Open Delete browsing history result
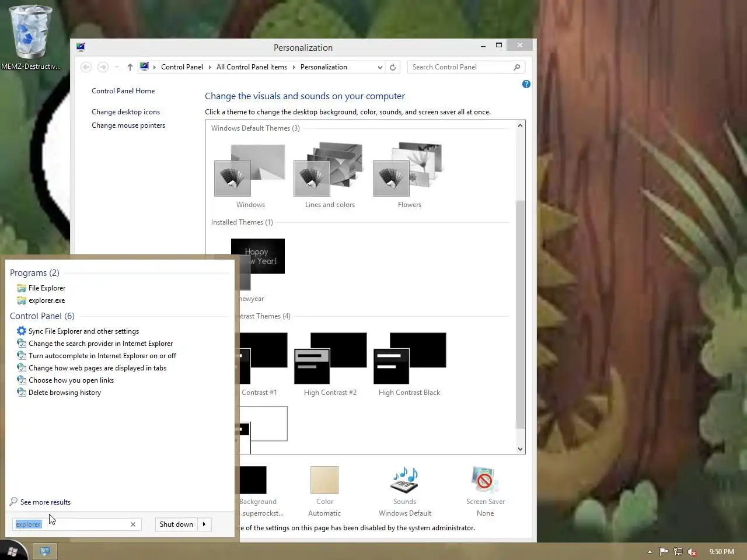The width and height of the screenshot is (747, 560). pos(59,393)
